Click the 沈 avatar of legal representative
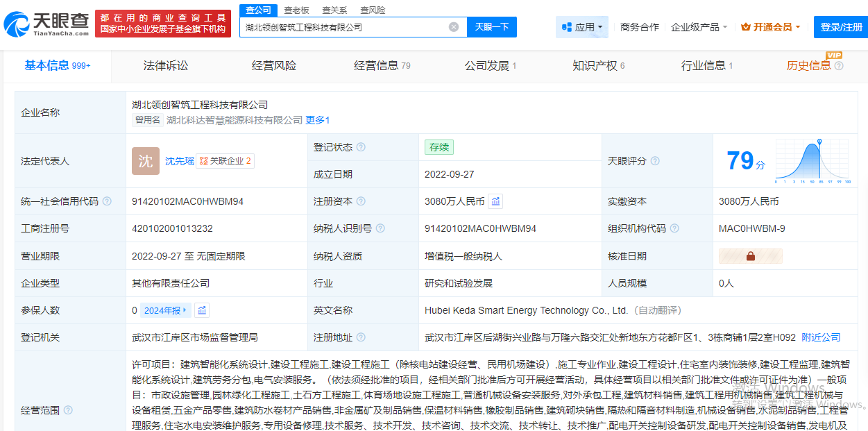 click(145, 161)
